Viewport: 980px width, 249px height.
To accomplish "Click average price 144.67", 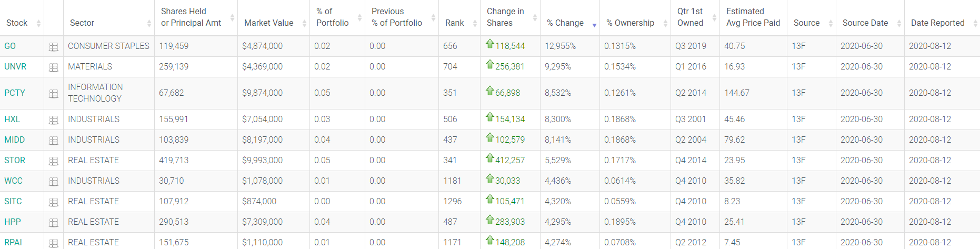I will pos(737,93).
